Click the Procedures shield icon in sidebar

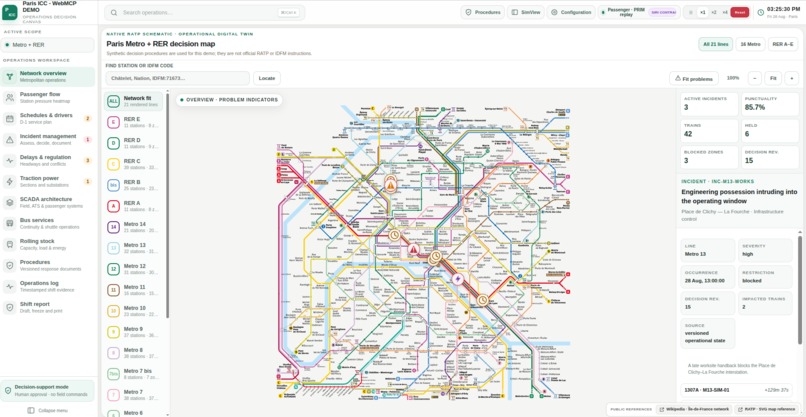(9, 265)
